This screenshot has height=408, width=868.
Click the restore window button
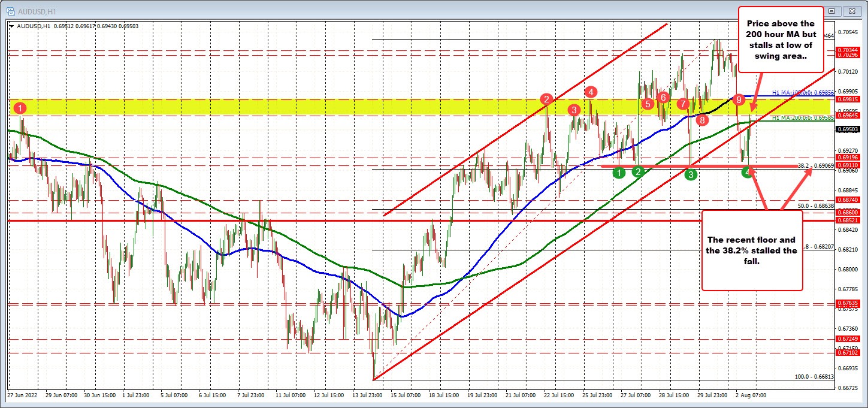point(832,11)
